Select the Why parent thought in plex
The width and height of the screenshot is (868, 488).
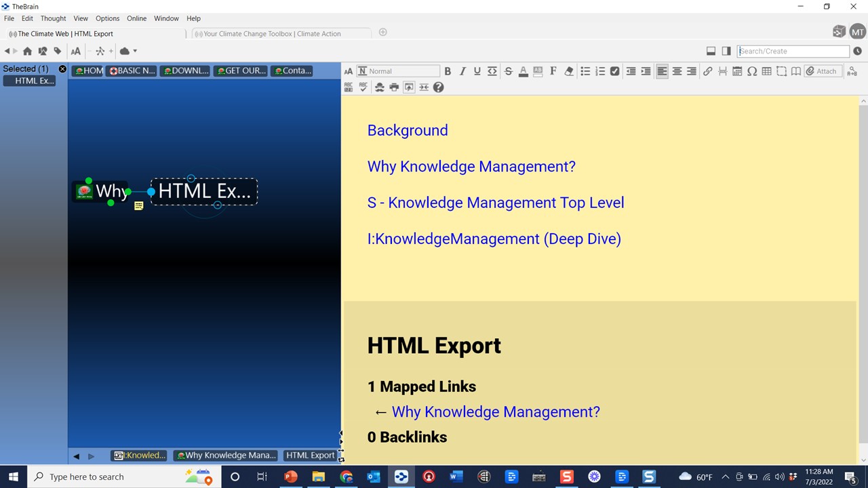[102, 192]
